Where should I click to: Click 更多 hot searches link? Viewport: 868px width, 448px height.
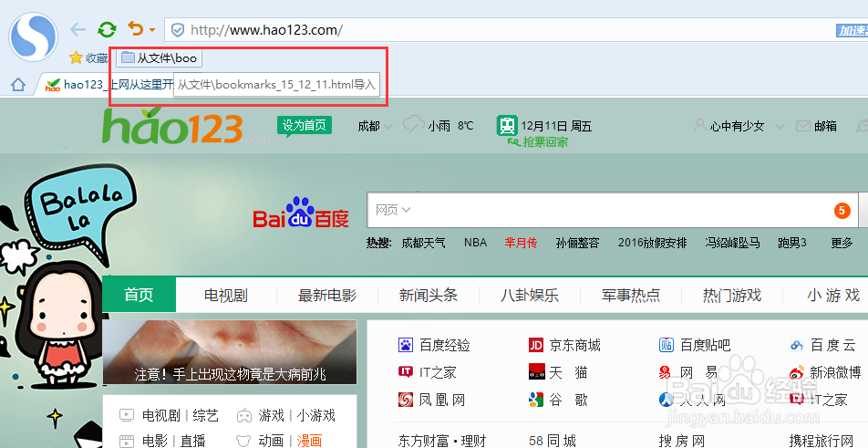click(x=842, y=243)
